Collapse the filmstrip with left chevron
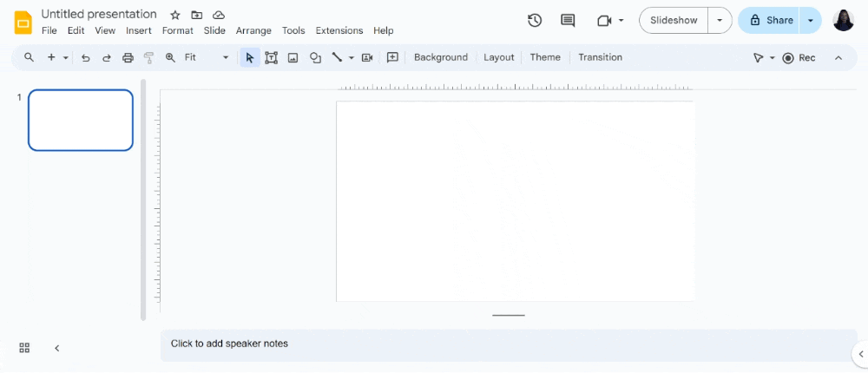Viewport: 868px width, 373px height. pyautogui.click(x=57, y=348)
